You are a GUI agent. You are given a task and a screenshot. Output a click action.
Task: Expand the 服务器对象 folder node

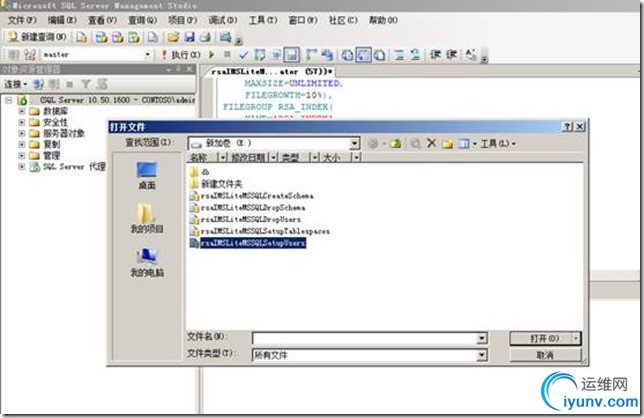[x=22, y=133]
